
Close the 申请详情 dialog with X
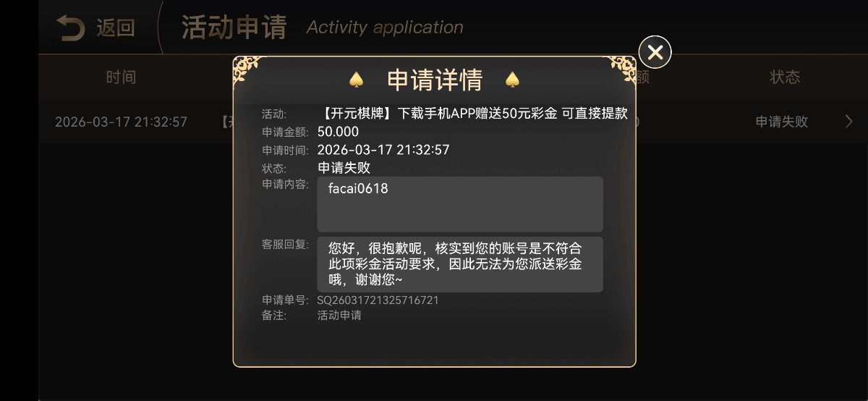(x=655, y=52)
